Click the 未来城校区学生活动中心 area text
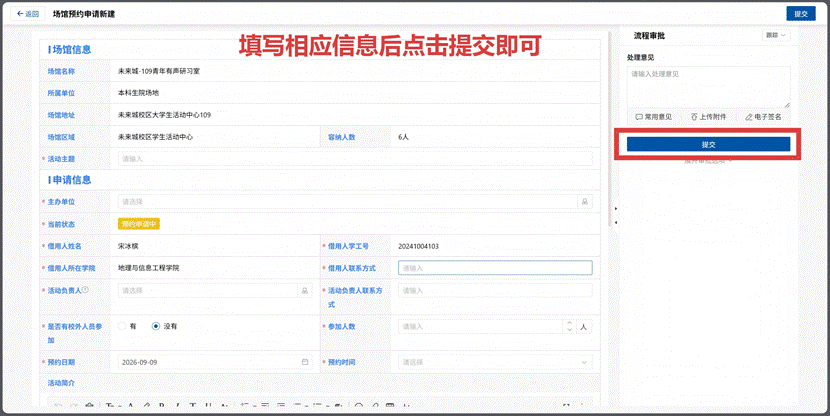830x416 pixels. (155, 137)
